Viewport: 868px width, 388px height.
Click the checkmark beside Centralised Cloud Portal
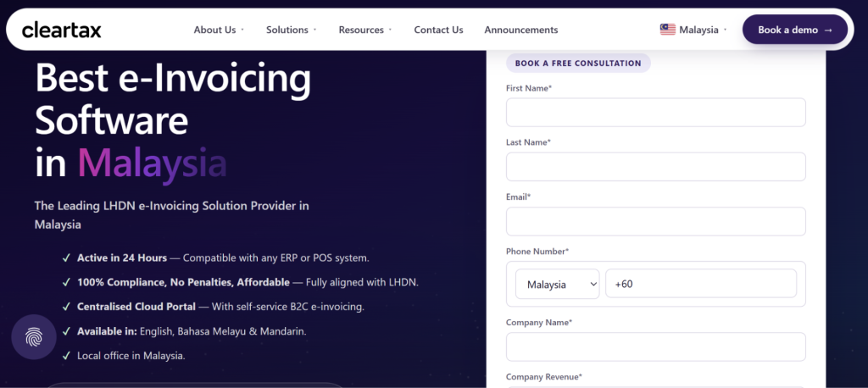[66, 307]
